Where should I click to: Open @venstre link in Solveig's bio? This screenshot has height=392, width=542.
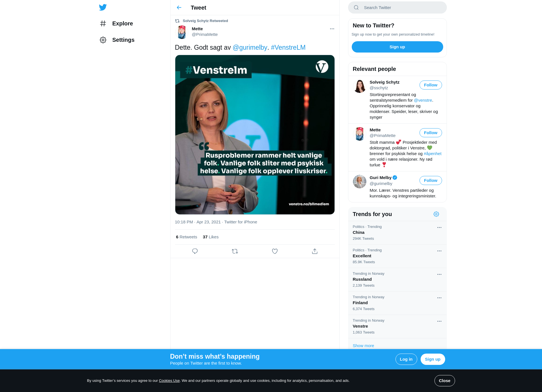tap(423, 100)
